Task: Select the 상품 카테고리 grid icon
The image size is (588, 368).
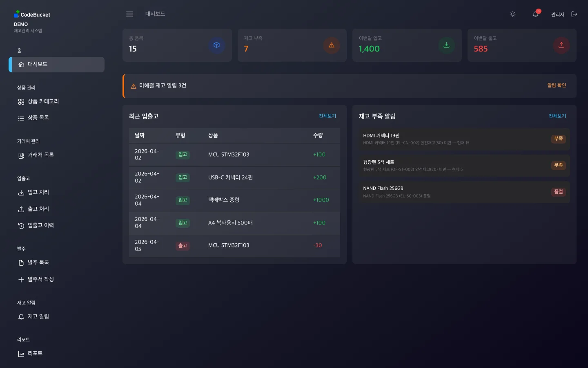Action: coord(21,101)
